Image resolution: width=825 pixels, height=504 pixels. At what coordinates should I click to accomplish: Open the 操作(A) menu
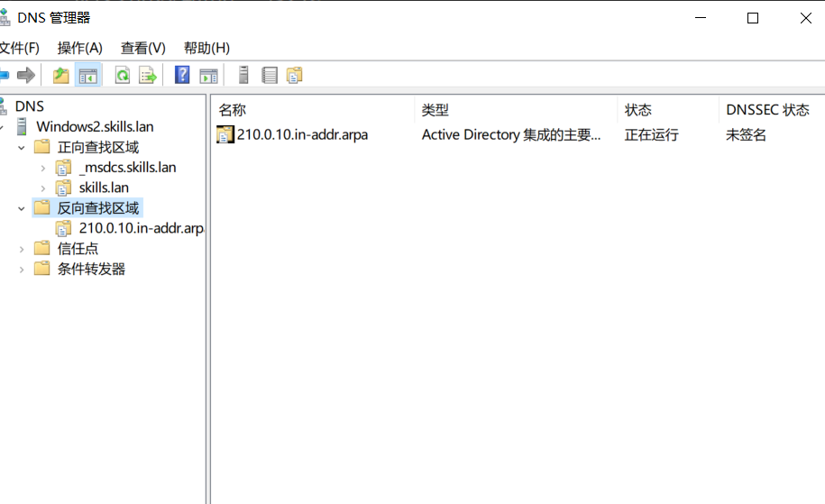pos(79,48)
